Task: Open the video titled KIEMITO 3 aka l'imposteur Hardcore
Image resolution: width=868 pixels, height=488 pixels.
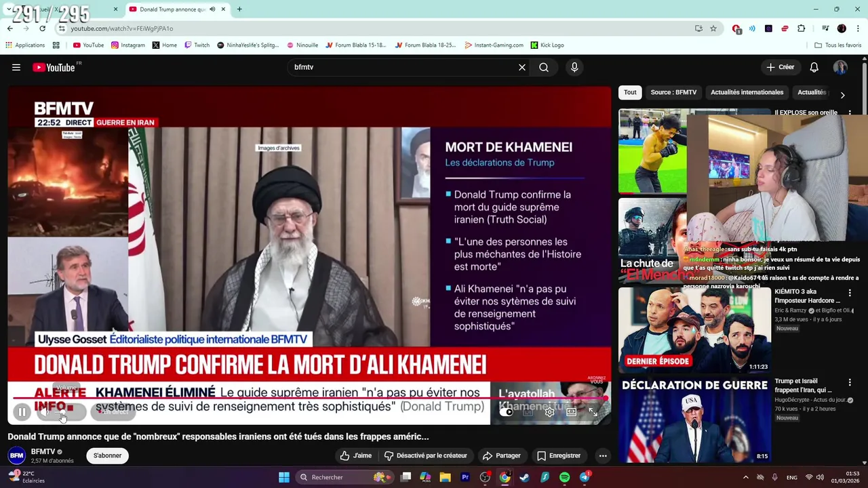Action: [807, 296]
